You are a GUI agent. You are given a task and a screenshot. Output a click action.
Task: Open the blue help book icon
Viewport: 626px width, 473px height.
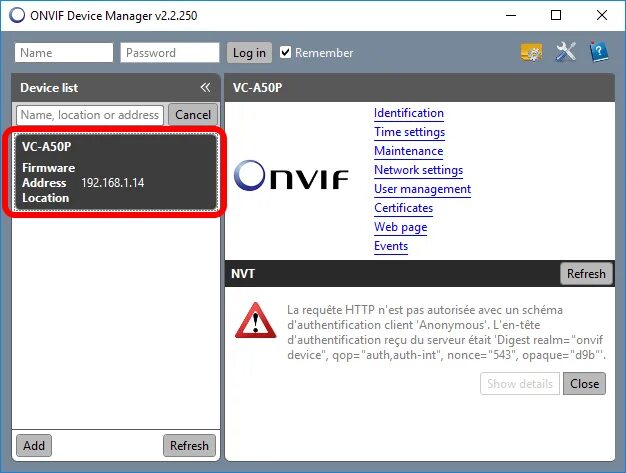599,52
